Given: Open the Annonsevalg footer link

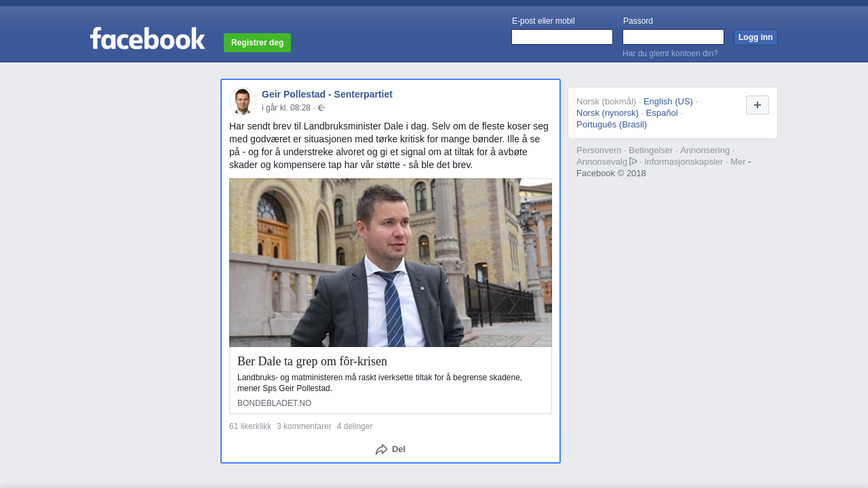Looking at the screenshot, I should tap(602, 161).
